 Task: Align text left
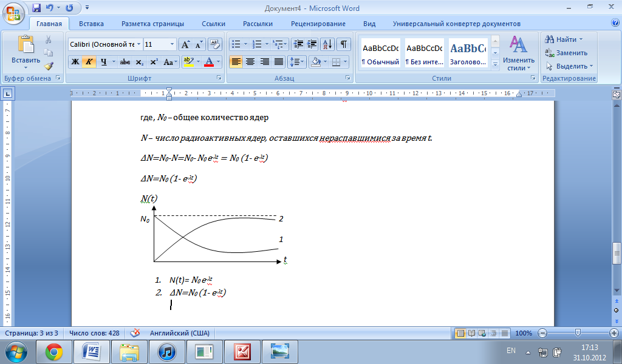tap(236, 62)
